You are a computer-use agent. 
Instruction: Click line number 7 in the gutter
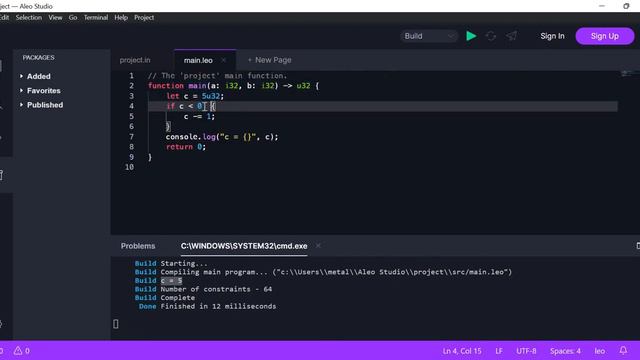[131, 137]
